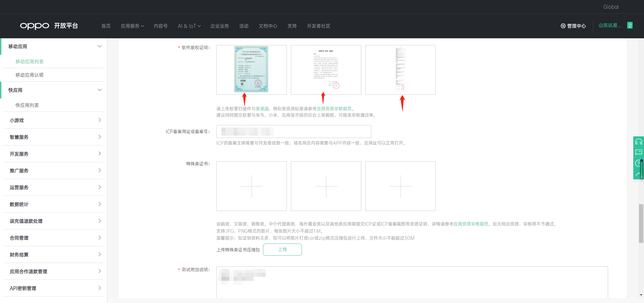Open the third 软件版权证明 narrow document thumbnail
This screenshot has width=644, height=303.
pyautogui.click(x=400, y=70)
